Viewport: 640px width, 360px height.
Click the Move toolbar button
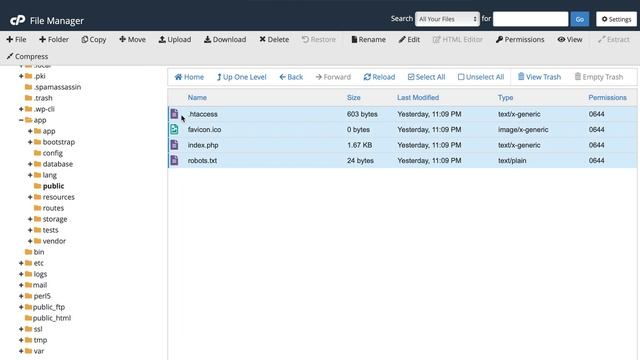132,40
